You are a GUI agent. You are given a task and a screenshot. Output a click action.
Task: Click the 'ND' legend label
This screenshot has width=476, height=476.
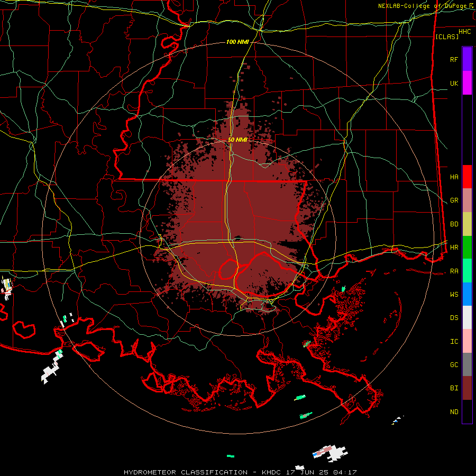[x=454, y=412]
